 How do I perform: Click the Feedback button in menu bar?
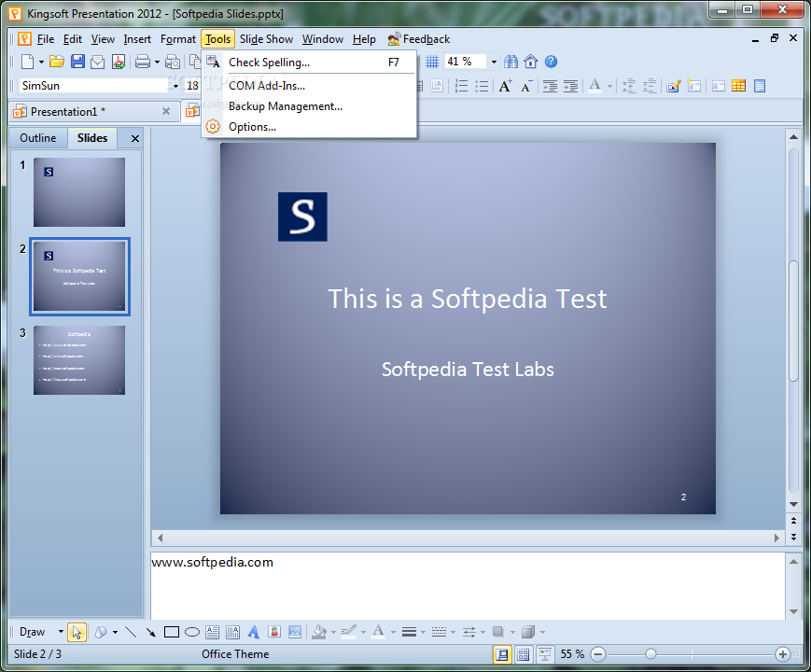coord(419,39)
